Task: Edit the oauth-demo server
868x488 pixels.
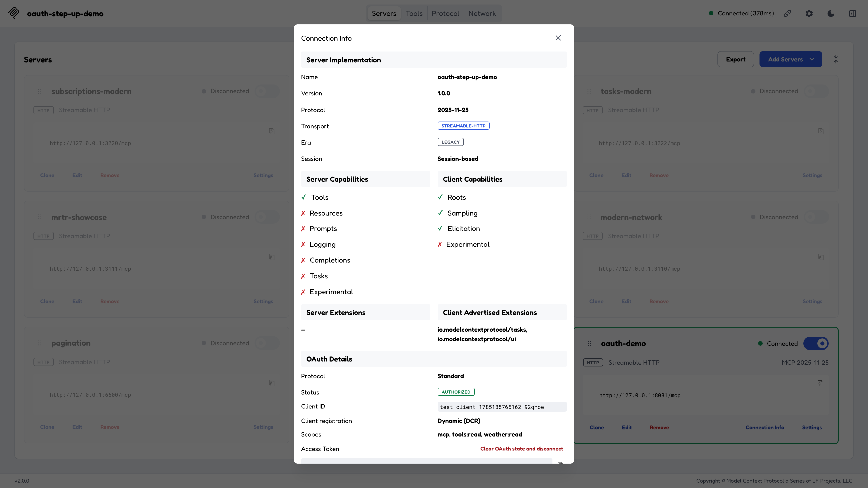Action: tap(626, 427)
